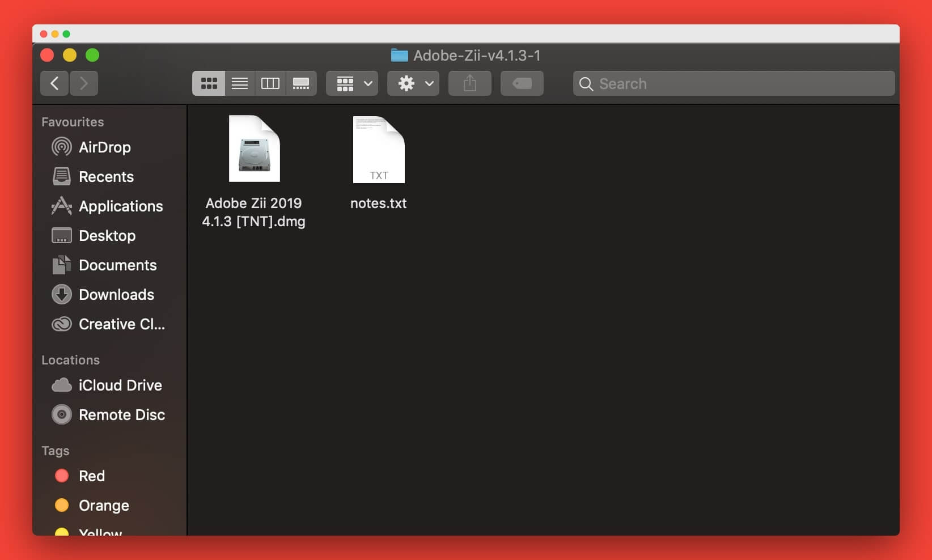
Task: Open Desktop in the sidebar
Action: [107, 236]
